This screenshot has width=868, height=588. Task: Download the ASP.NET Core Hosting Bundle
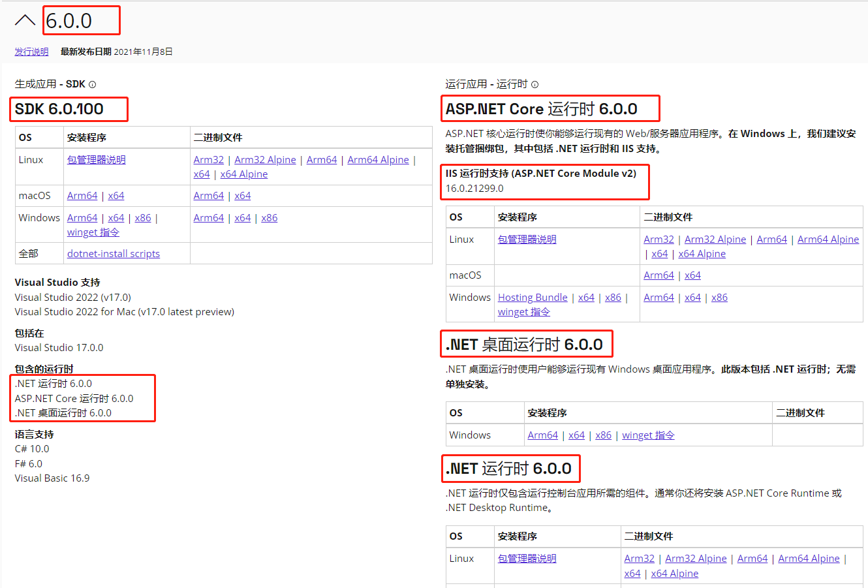click(x=533, y=298)
